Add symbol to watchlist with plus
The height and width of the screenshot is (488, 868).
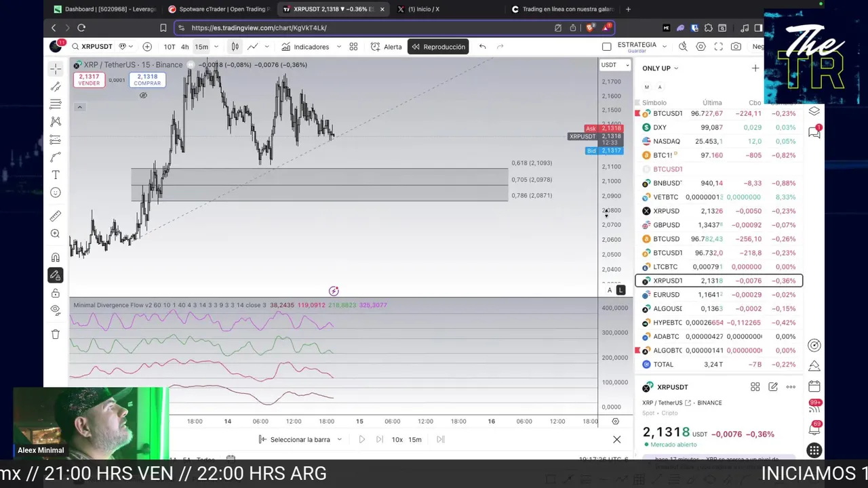click(x=755, y=68)
